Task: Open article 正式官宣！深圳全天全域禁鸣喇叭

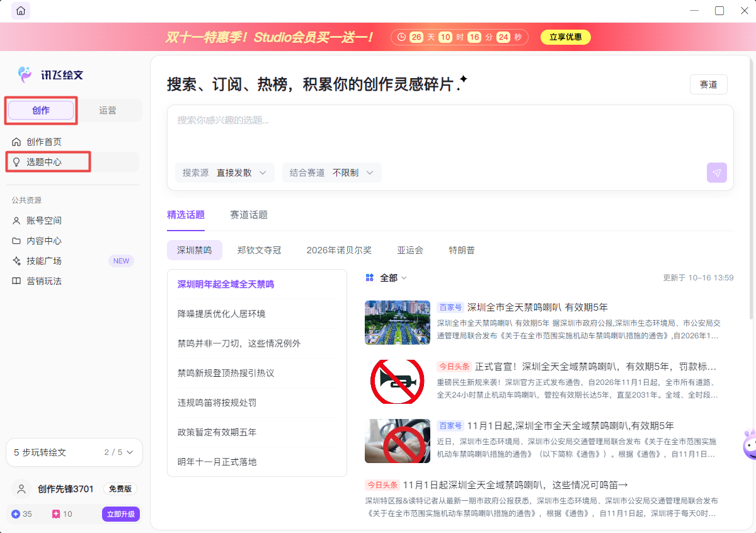Action: tap(595, 367)
